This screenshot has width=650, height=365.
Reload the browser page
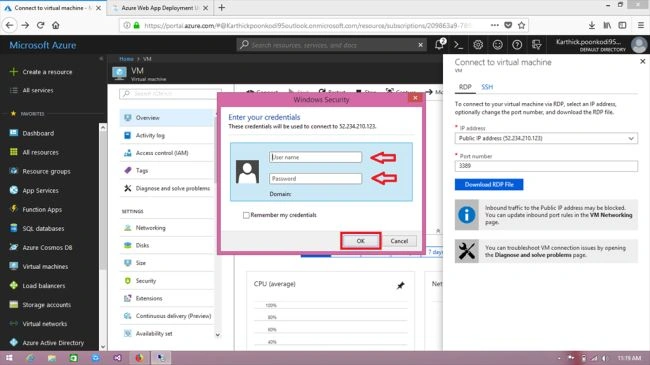(40, 25)
